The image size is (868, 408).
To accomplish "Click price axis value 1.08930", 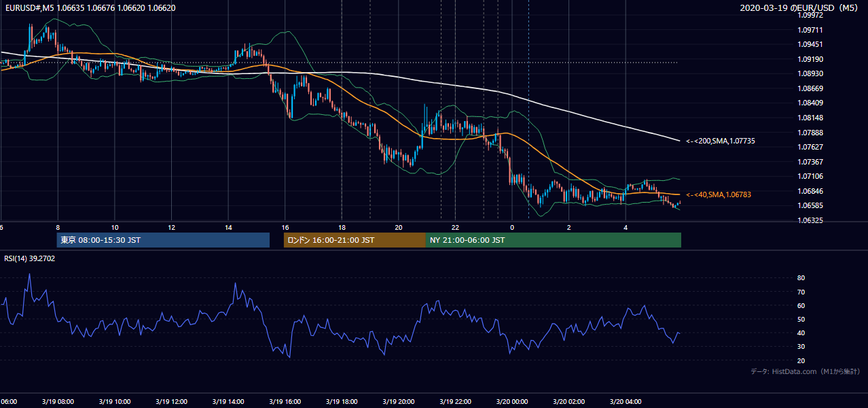I will [x=811, y=73].
